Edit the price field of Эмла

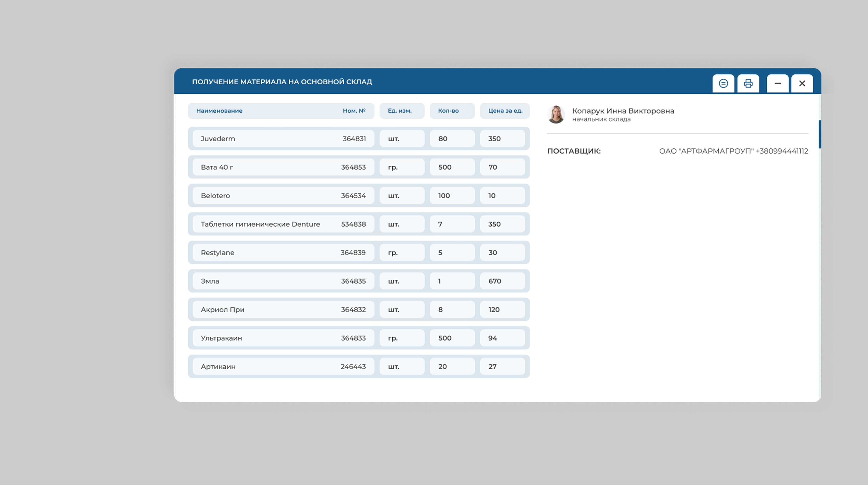click(502, 281)
